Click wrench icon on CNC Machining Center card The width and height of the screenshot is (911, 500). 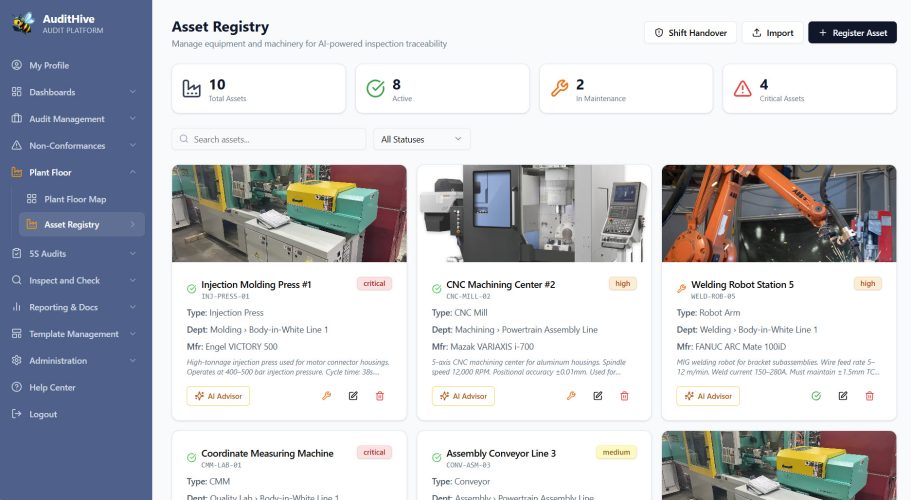pos(571,396)
